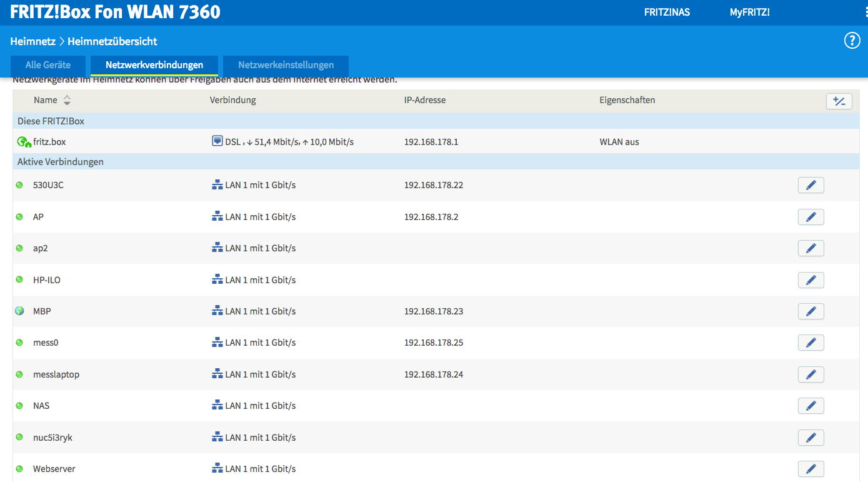868x482 pixels.
Task: Switch to the Alle Geräte tab
Action: [x=48, y=65]
